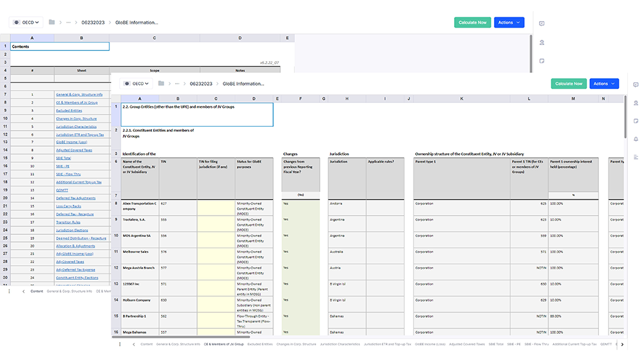Click the list icon below the bell
The image size is (644, 361).
636,157
